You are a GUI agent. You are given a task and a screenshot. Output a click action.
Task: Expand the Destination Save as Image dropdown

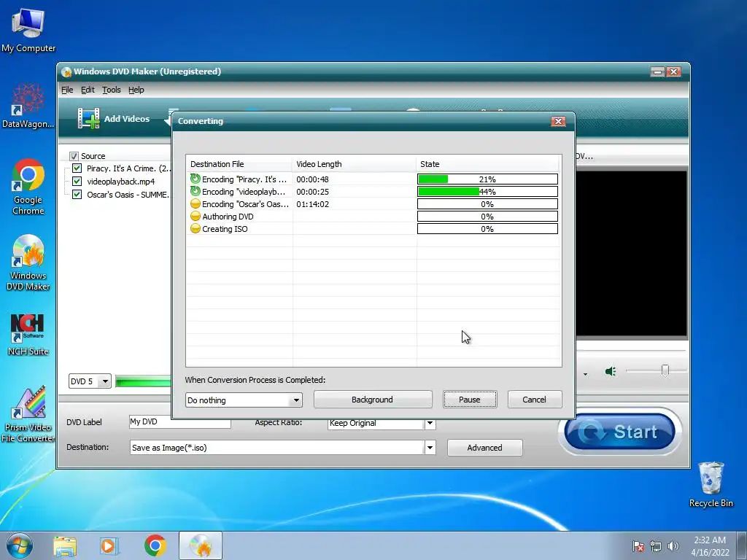point(430,448)
